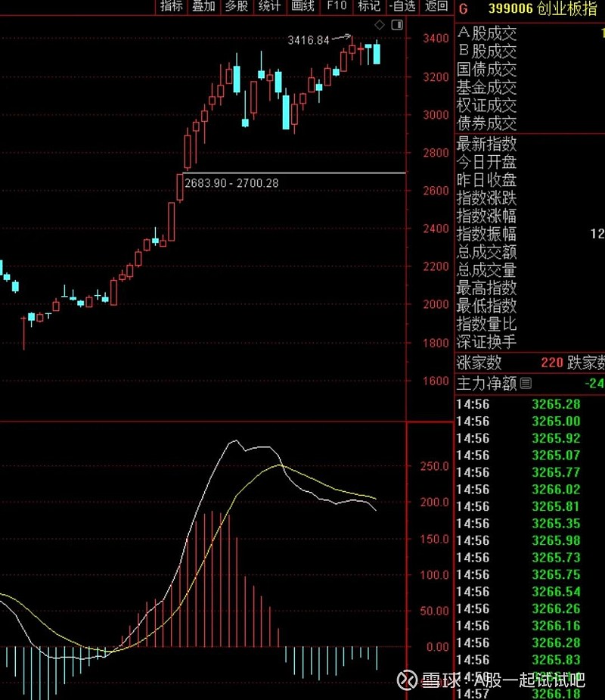Open the 多股 multi-stock view

tap(237, 6)
